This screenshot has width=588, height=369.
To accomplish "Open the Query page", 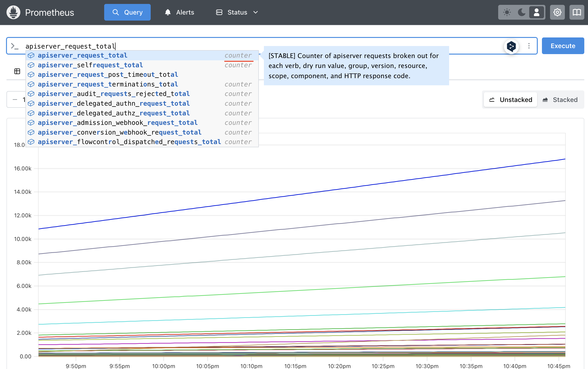I will [127, 12].
